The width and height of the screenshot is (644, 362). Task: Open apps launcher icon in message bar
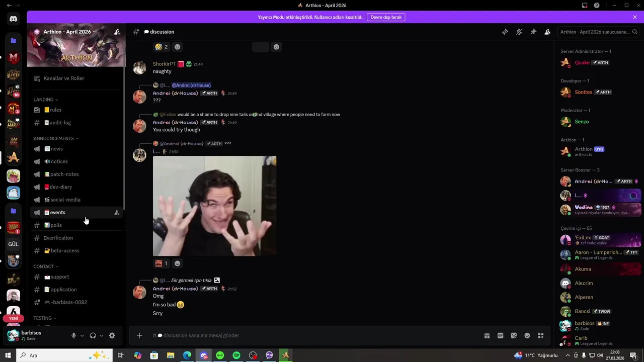tap(541, 335)
